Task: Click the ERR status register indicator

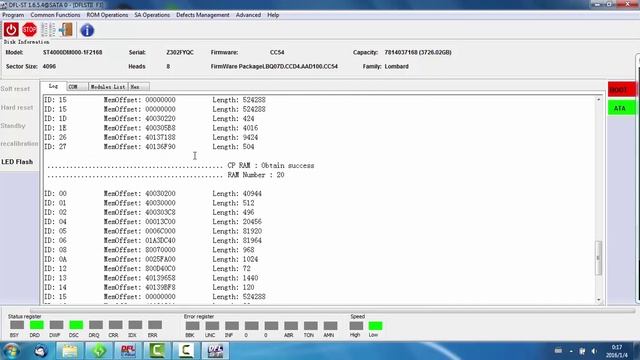Action: click(x=155, y=325)
